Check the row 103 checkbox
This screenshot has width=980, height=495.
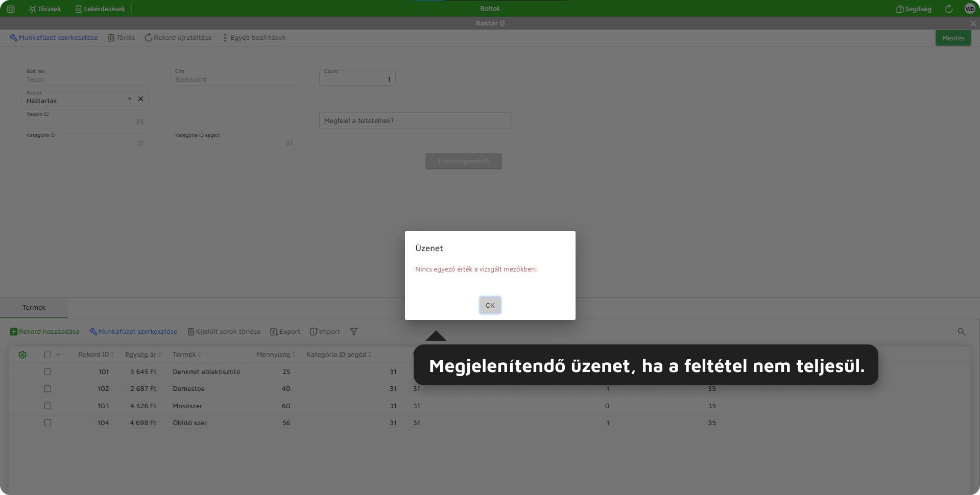point(47,406)
